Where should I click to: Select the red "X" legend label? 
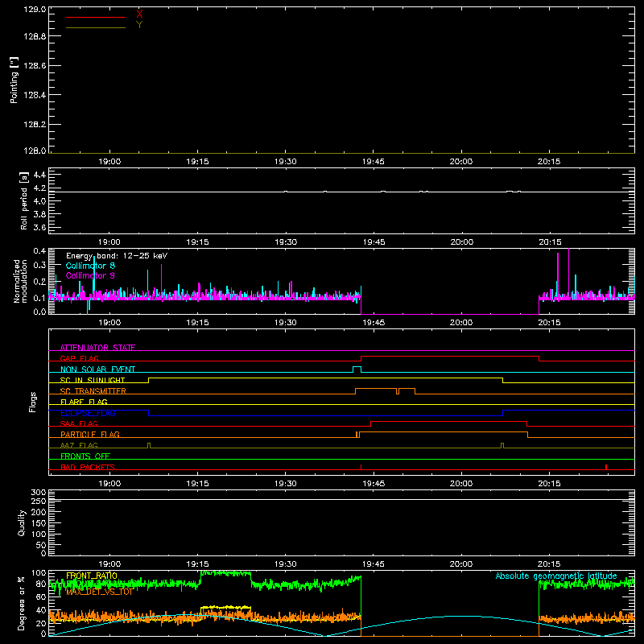[x=139, y=14]
